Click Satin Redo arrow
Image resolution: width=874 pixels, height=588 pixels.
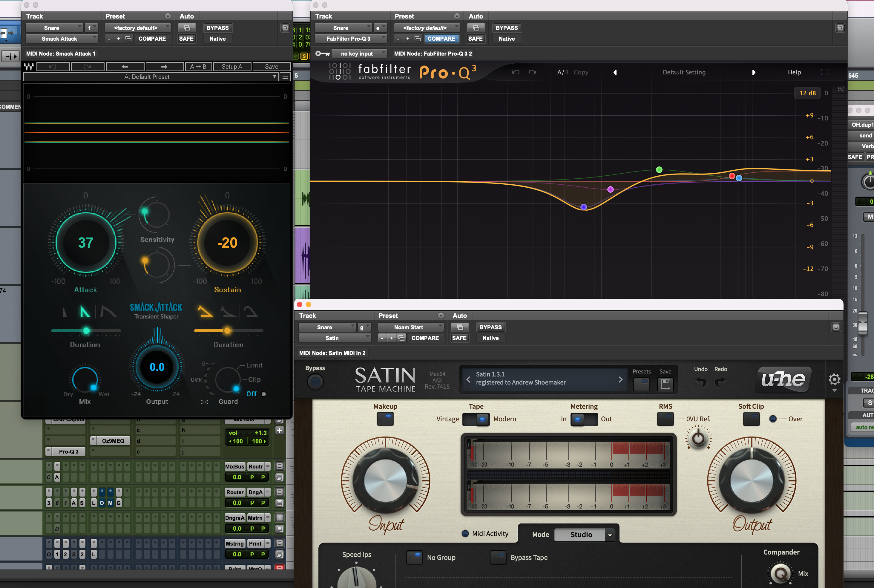pos(720,382)
